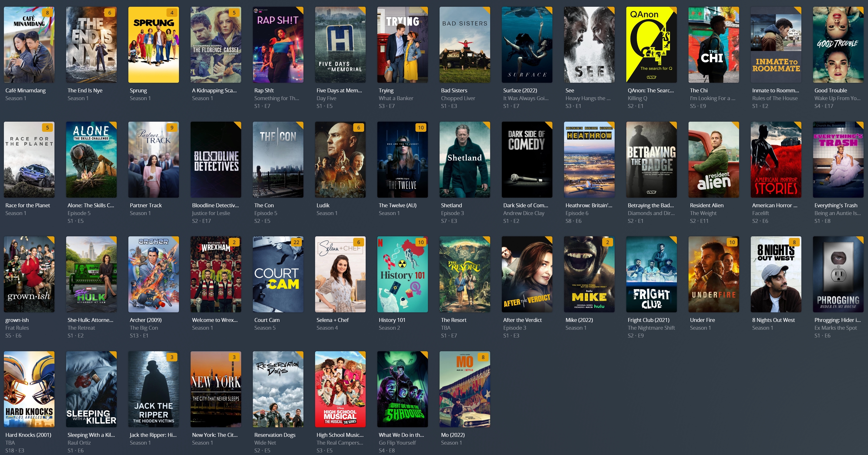
Task: Click the 'Chopped Liver' episode link
Action: (x=458, y=98)
